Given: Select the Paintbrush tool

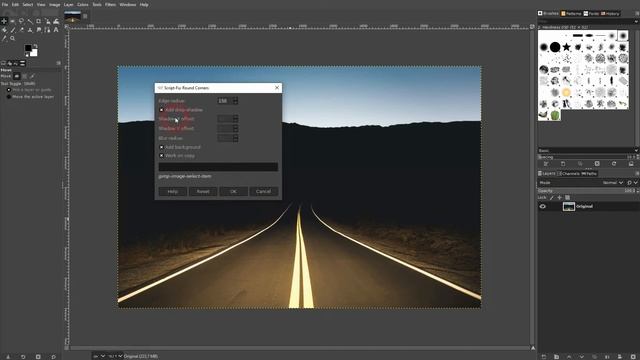Looking at the screenshot, I should 13,30.
